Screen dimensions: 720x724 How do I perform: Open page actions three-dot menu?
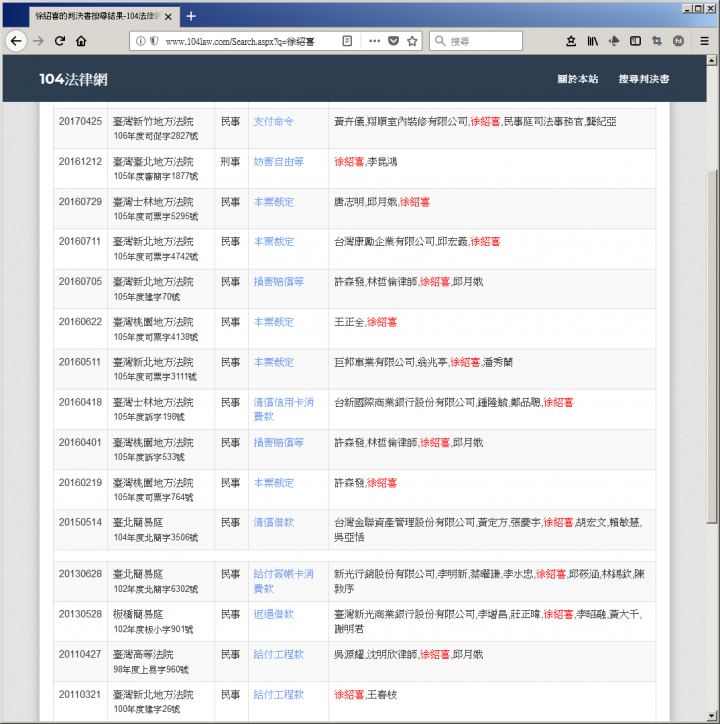[375, 41]
